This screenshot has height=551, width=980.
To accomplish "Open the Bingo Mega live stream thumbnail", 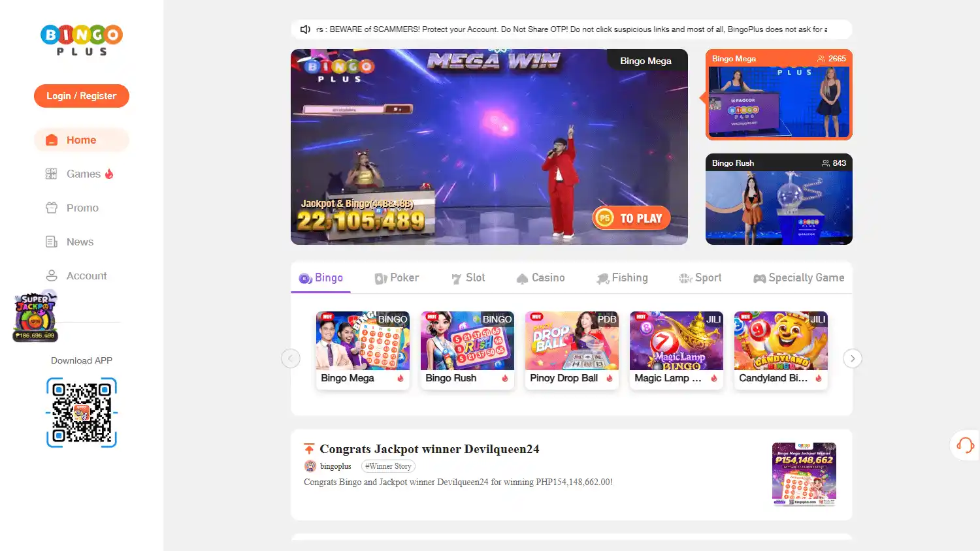I will point(779,95).
